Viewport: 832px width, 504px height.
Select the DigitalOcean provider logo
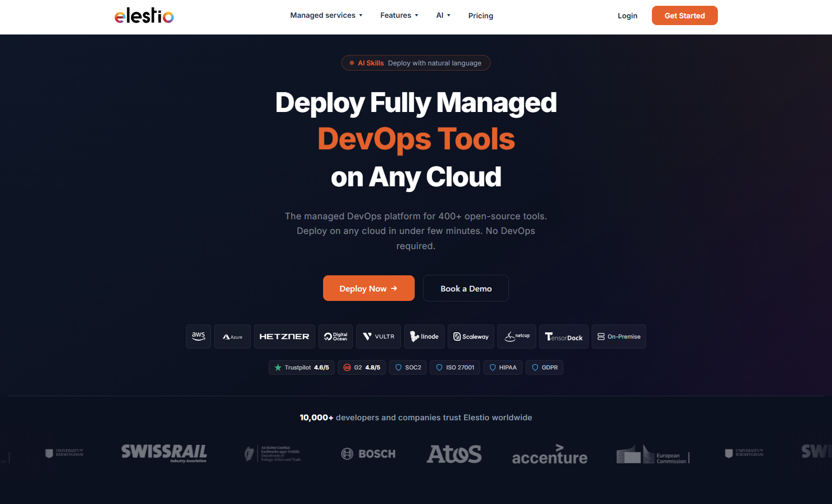click(x=336, y=337)
